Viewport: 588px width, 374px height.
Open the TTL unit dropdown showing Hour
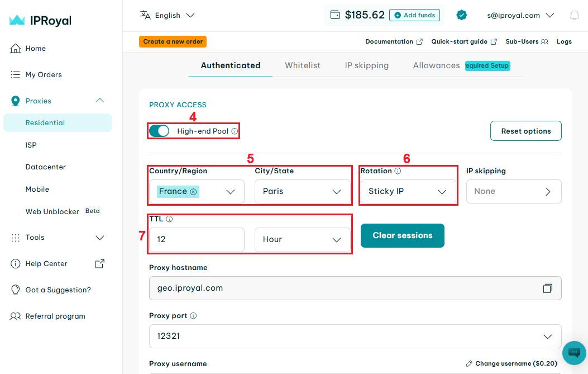302,239
